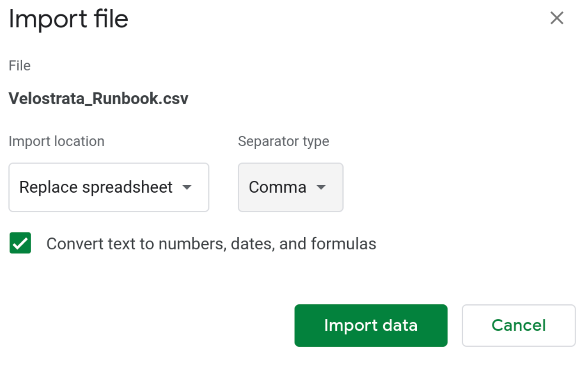Click the arrow next to Replace spreadsheet
Image resolution: width=588 pixels, height=365 pixels.
187,187
